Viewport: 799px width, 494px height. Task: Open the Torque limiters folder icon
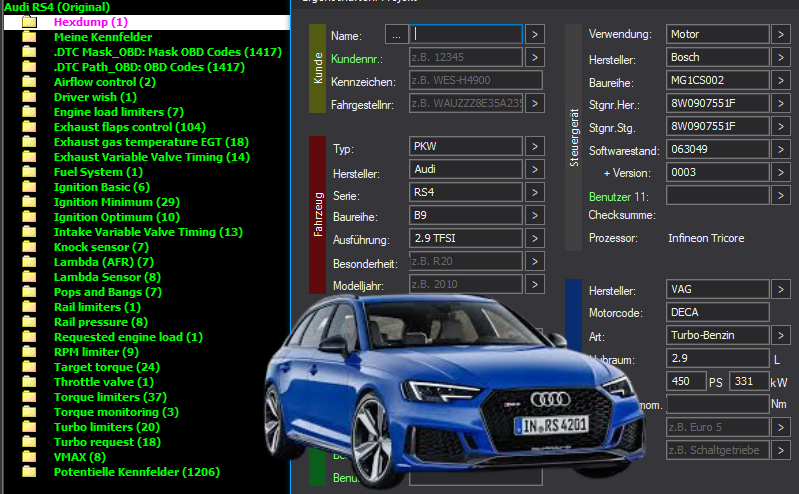(x=30, y=397)
